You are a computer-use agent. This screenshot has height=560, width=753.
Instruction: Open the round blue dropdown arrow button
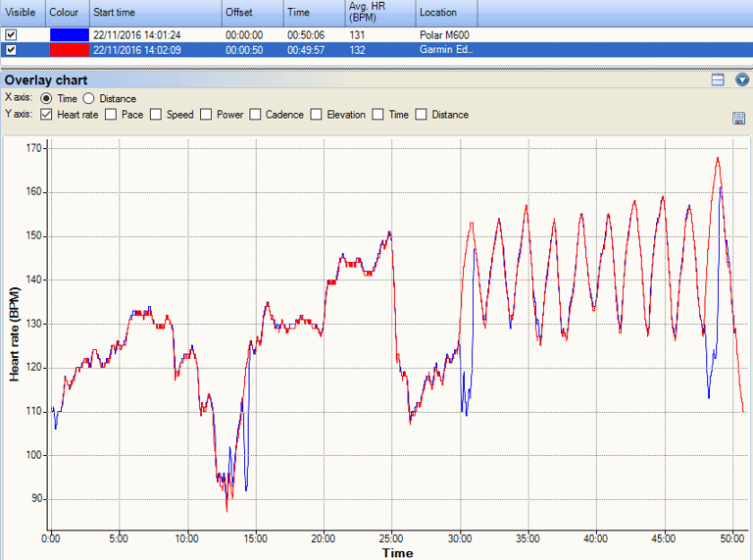[x=742, y=79]
